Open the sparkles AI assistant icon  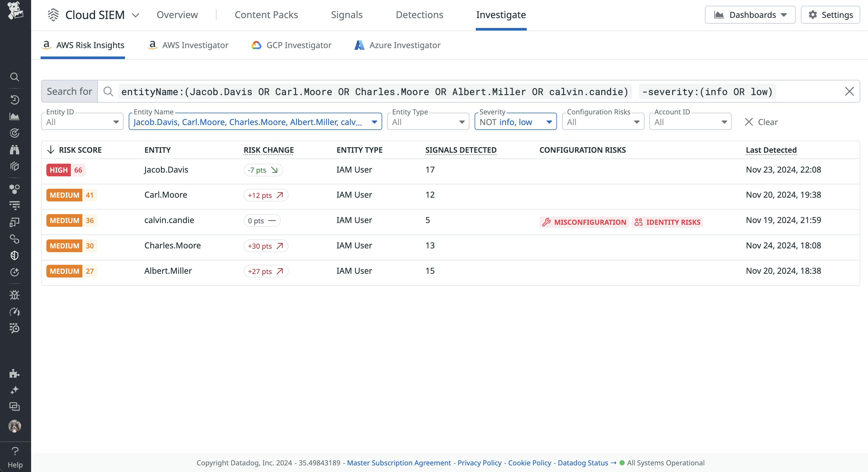click(x=15, y=390)
